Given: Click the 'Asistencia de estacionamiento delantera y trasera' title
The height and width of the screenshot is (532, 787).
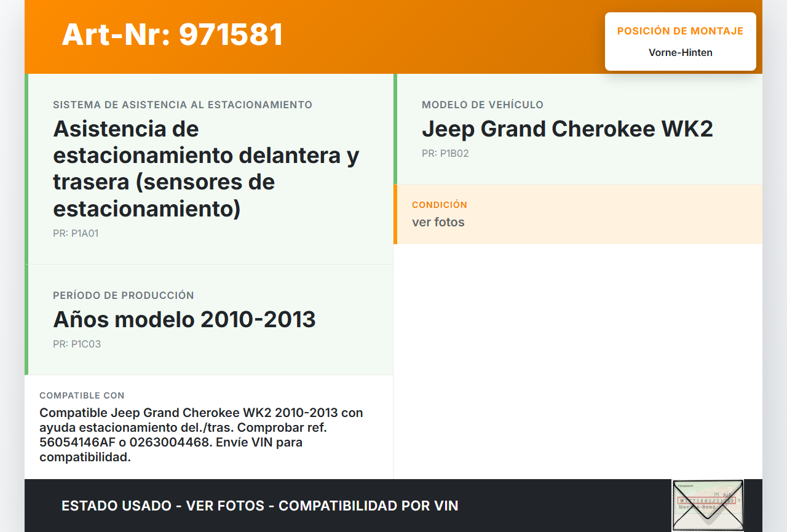Looking at the screenshot, I should 207,169.
